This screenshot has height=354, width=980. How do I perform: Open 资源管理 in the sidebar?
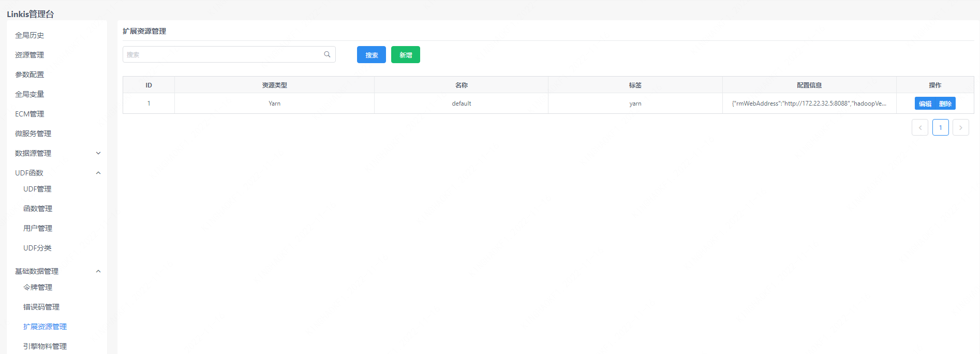tap(29, 55)
